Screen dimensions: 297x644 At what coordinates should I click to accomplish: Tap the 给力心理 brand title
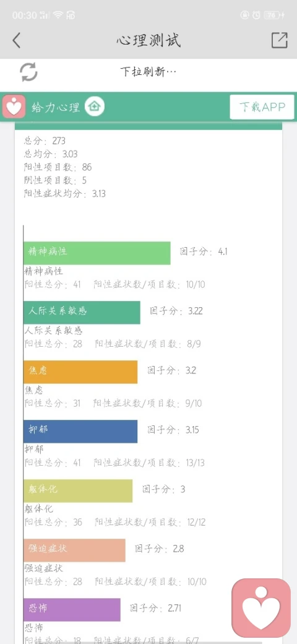(x=56, y=107)
